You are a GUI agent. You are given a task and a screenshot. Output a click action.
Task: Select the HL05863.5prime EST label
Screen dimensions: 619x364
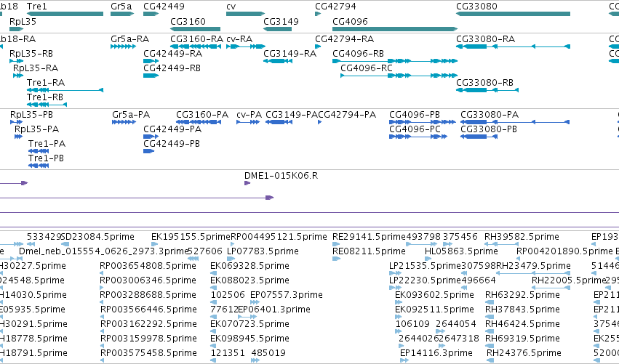click(x=461, y=251)
